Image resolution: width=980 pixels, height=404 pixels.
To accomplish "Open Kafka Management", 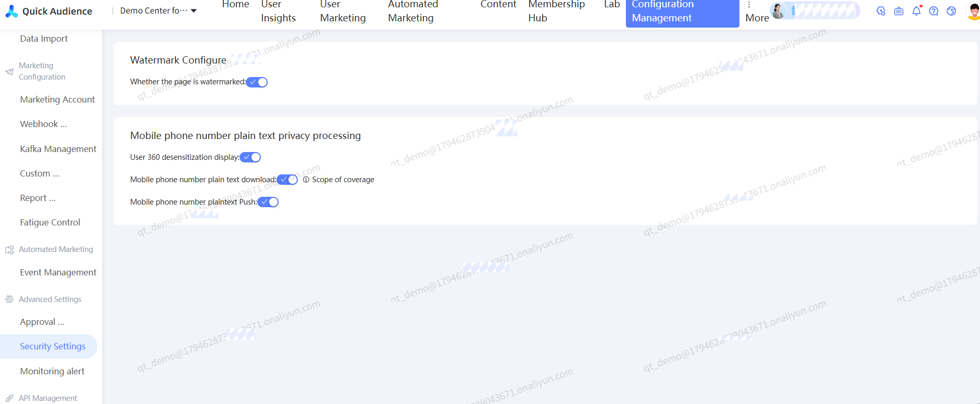I will [58, 149].
